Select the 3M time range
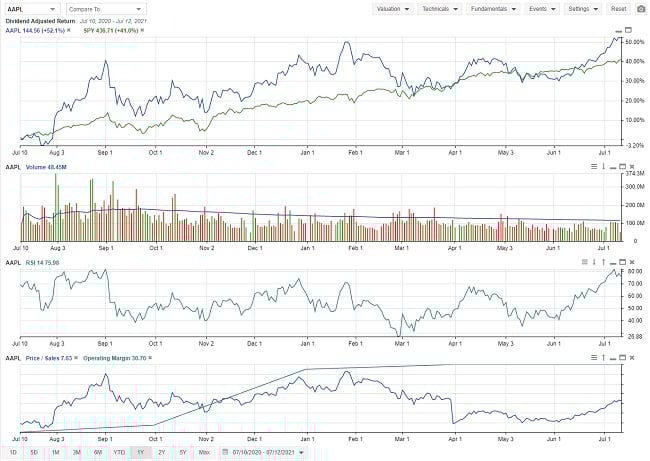This screenshot has height=461, width=650. click(77, 452)
